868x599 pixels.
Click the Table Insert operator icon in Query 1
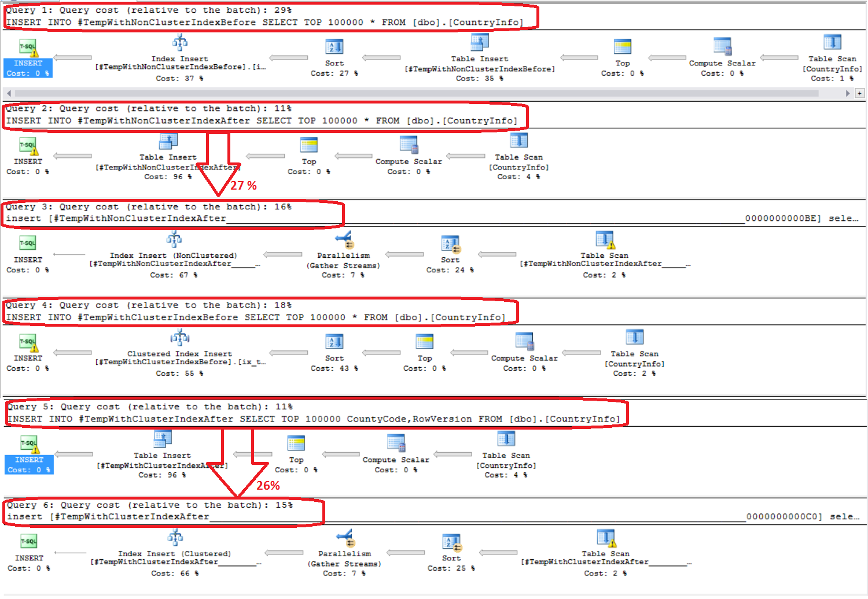point(480,43)
